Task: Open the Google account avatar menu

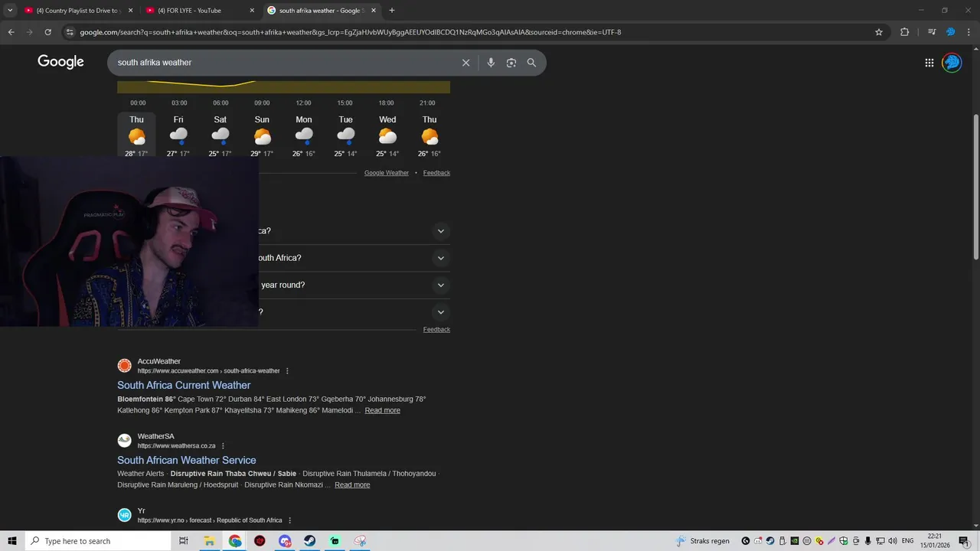Action: pyautogui.click(x=952, y=63)
